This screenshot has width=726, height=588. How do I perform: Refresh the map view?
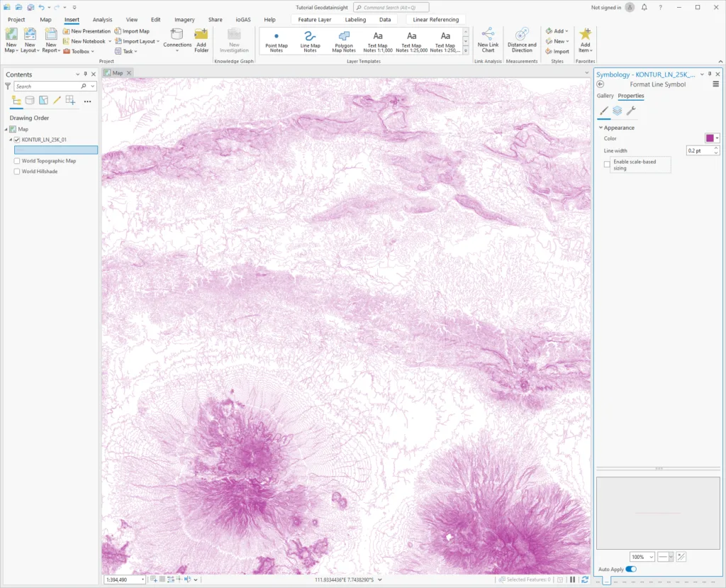(x=585, y=579)
